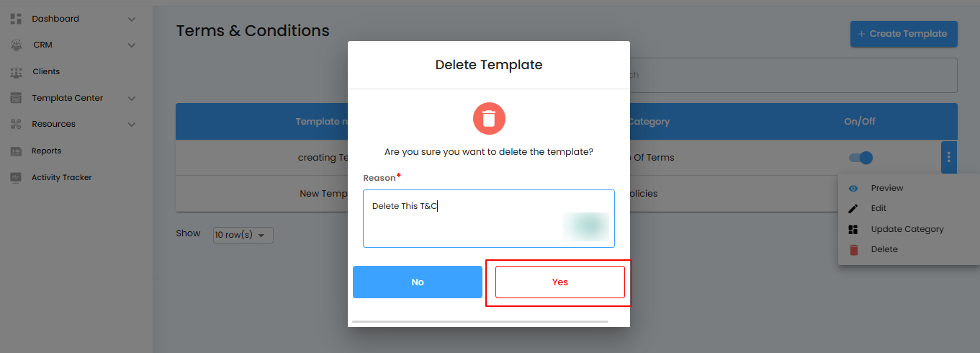Click the Dashboard grid icon in sidebar
This screenshot has height=353, width=980.
point(16,19)
